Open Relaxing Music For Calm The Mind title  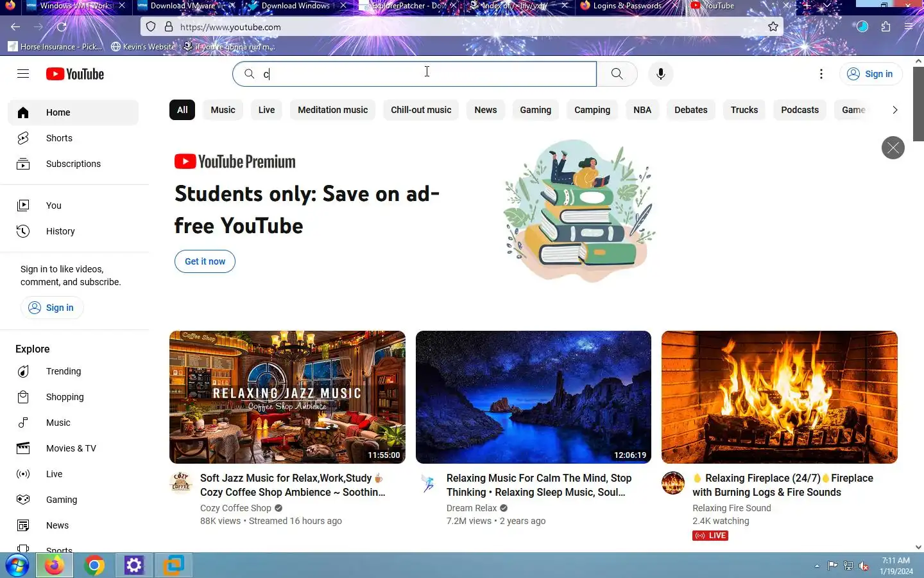pos(539,485)
